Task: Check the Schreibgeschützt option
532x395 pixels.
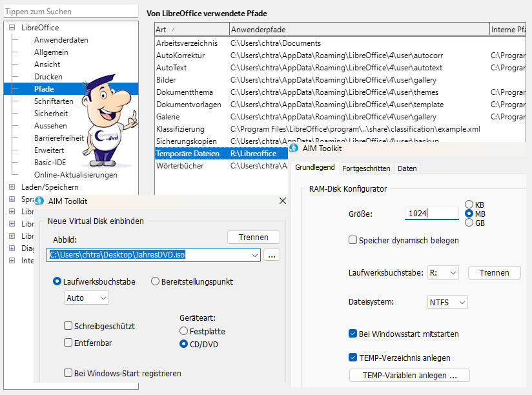Action: (x=68, y=326)
